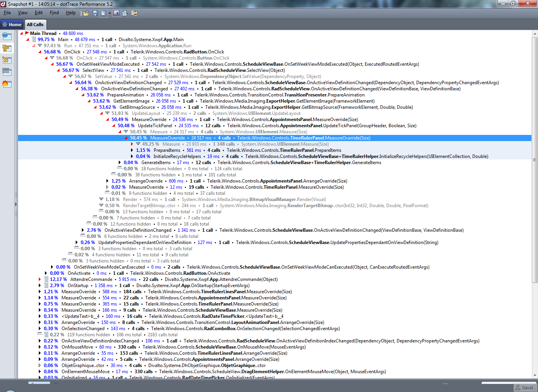The width and height of the screenshot is (538, 392).
Task: Expand the 0,26 % UpdatePropertiesDependantOnViewDefinition node
Action: (x=77, y=243)
